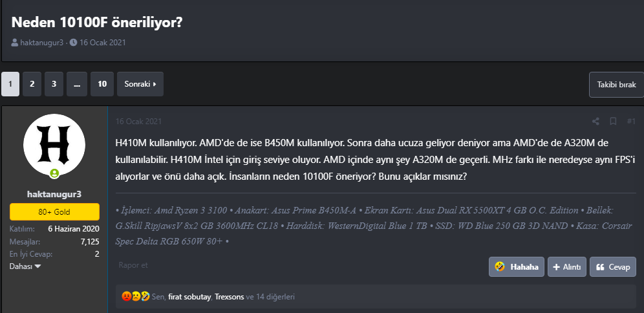Click the Alıntı quote button
The image size is (644, 313).
pos(567,267)
